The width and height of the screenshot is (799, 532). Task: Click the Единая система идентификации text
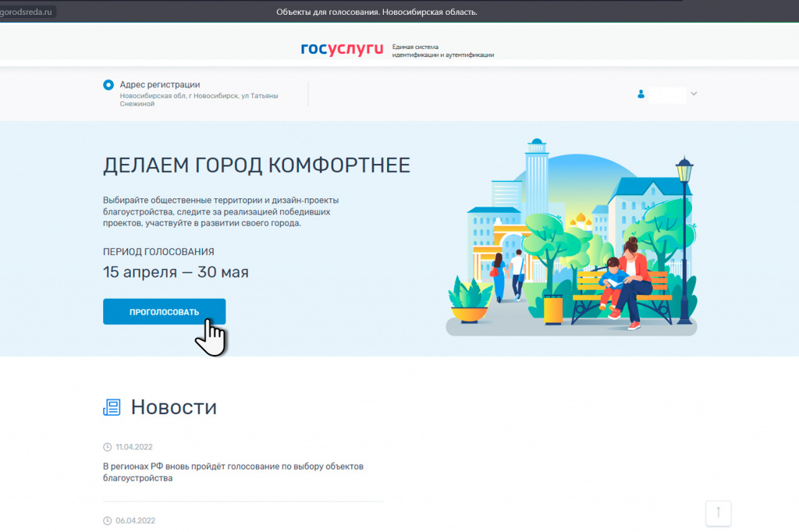(442, 51)
